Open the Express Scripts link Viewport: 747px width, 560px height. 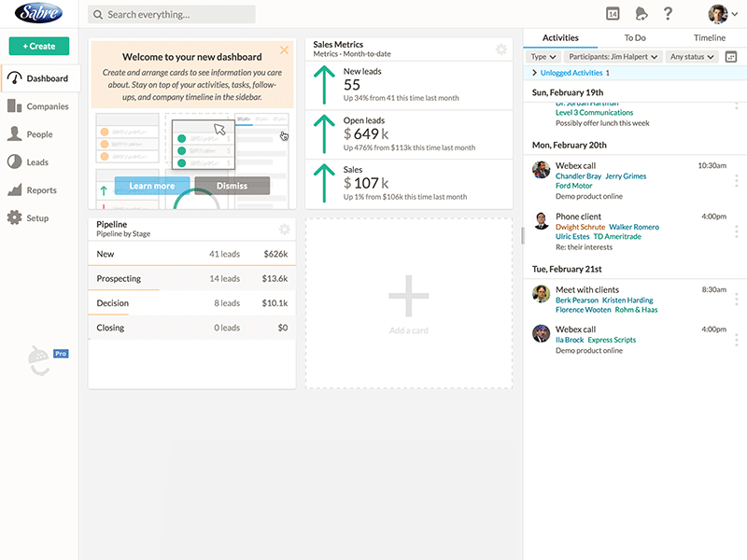point(612,340)
